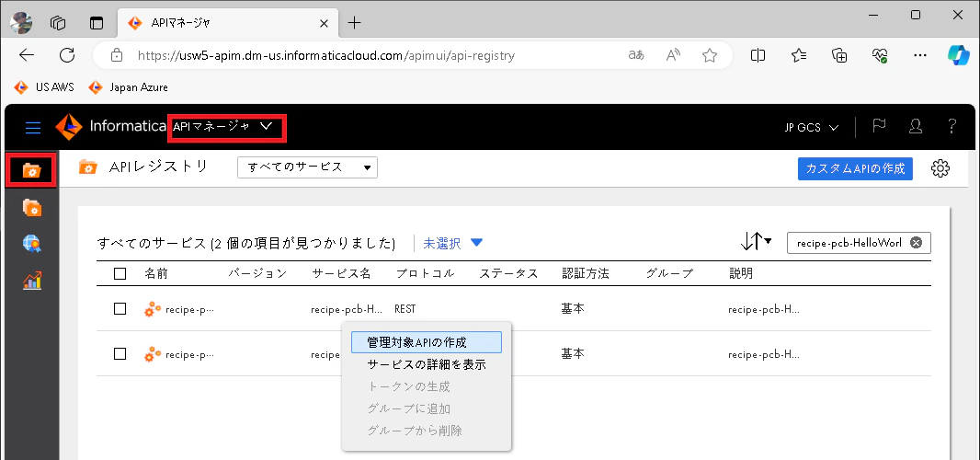980x460 pixels.
Task: Open the すべてのサービス filter dropdown
Action: 307,167
